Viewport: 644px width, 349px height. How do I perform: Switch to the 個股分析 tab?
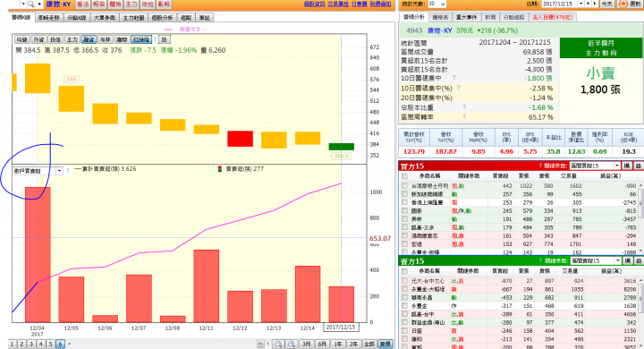[x=162, y=18]
